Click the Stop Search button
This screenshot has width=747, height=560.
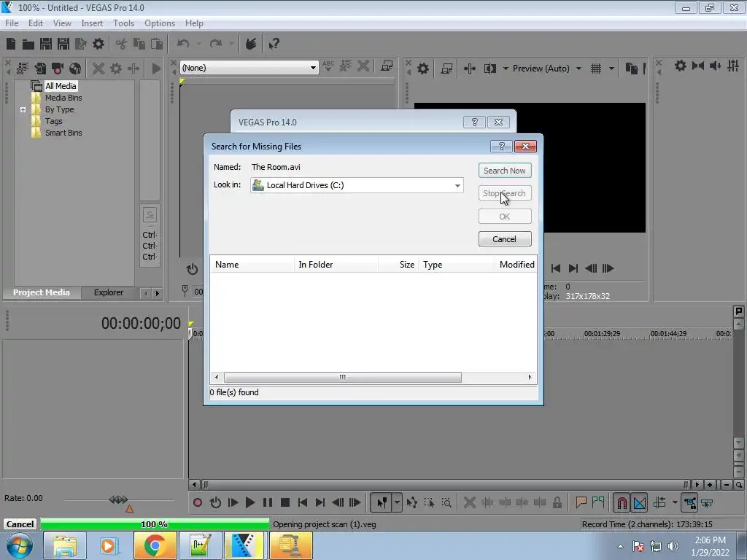coord(505,193)
